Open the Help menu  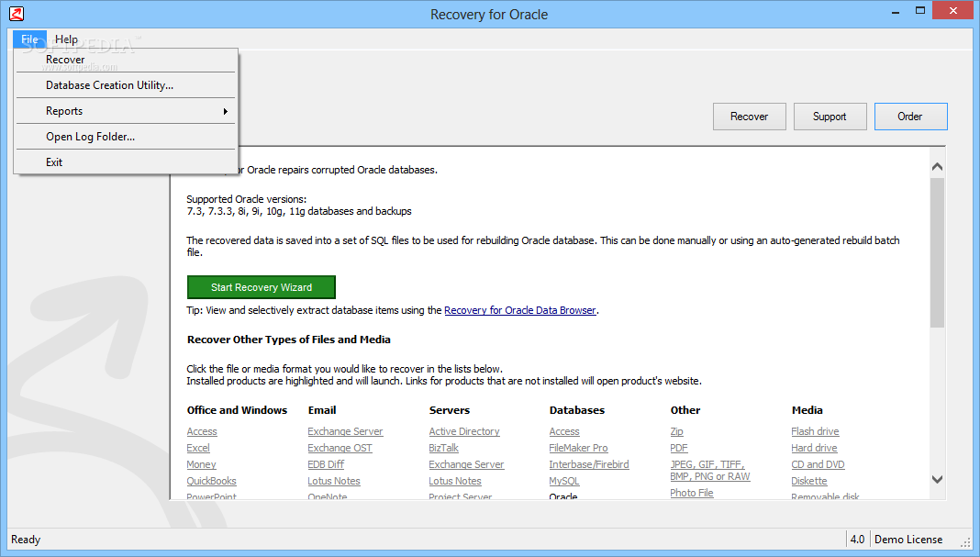(66, 39)
